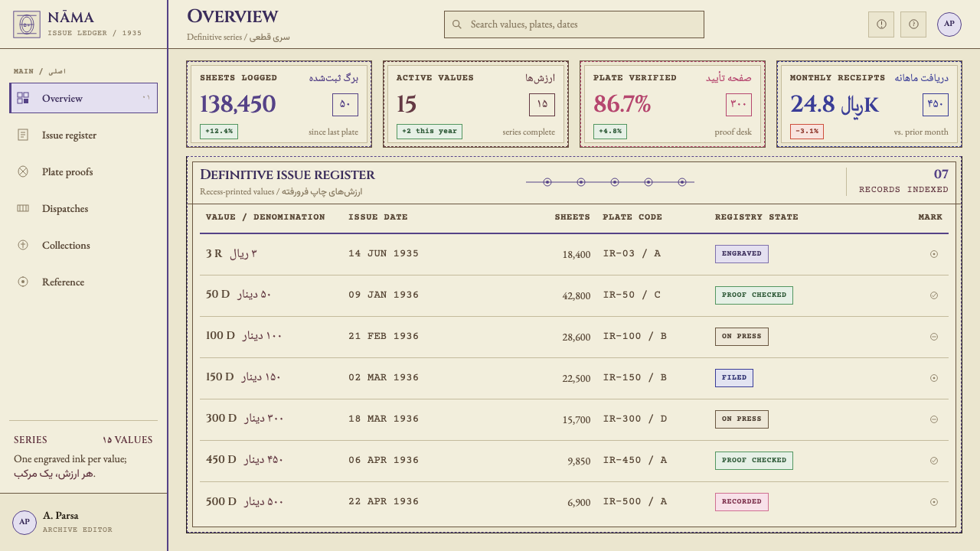Select the Sheets Logged stat card
980x551 pixels.
[279, 104]
